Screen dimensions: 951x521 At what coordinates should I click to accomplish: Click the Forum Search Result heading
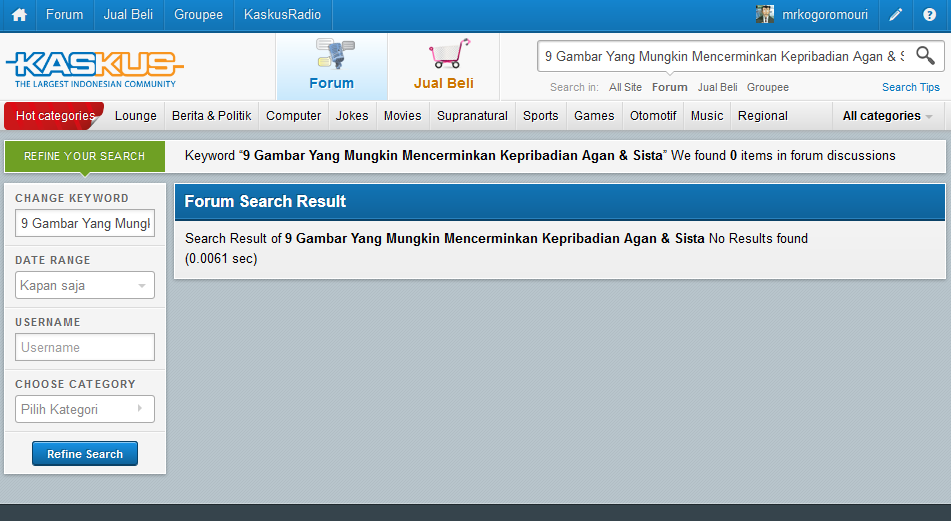(x=265, y=201)
